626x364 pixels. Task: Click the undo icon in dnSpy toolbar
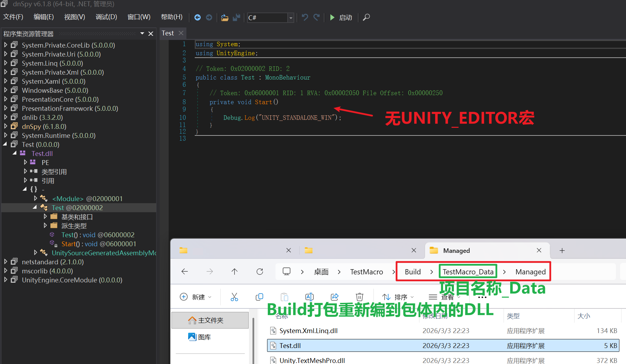tap(305, 17)
